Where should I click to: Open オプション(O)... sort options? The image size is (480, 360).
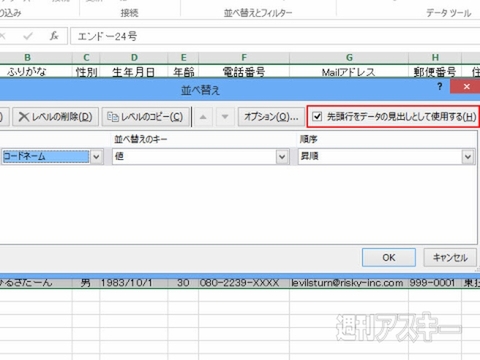[271, 117]
